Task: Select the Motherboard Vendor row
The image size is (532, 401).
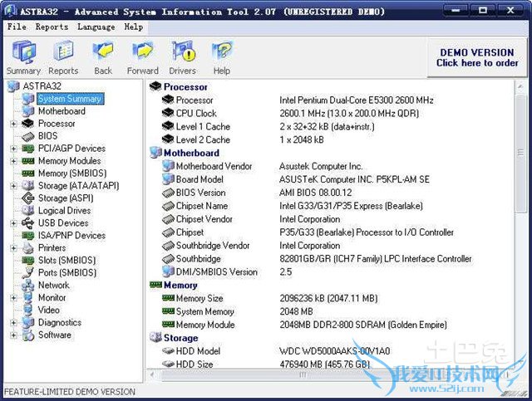Action: coord(263,166)
